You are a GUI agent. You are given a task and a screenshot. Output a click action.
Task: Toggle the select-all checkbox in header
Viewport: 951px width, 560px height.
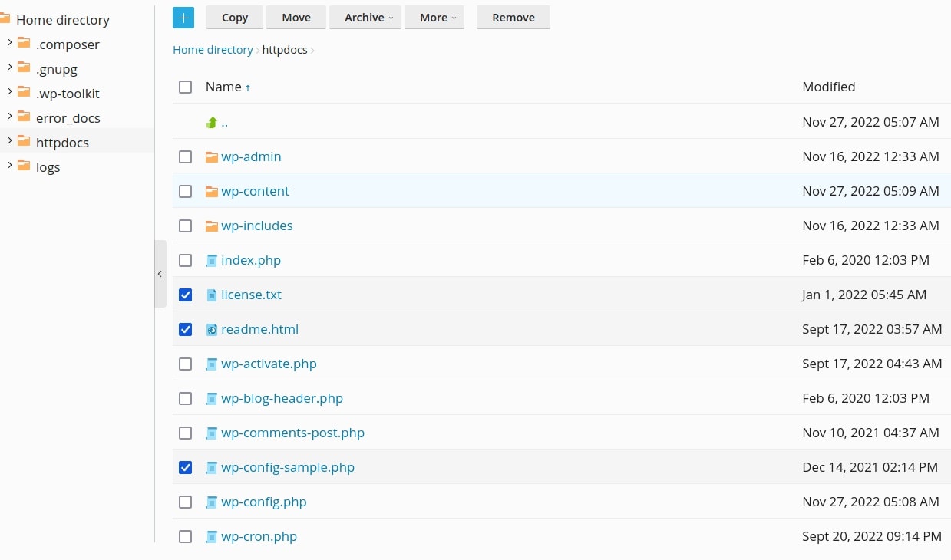tap(185, 87)
